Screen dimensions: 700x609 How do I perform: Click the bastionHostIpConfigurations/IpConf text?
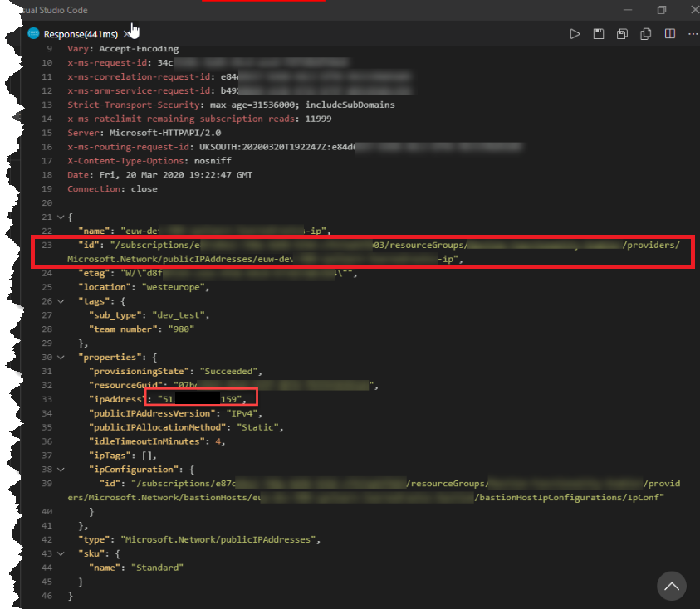pyautogui.click(x=569, y=498)
